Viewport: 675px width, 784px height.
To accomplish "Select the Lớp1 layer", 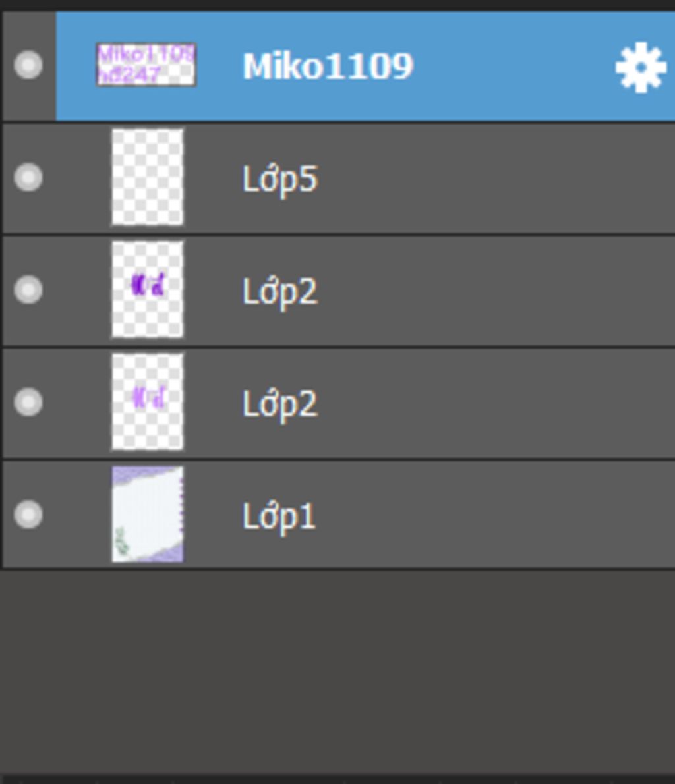I will click(339, 515).
